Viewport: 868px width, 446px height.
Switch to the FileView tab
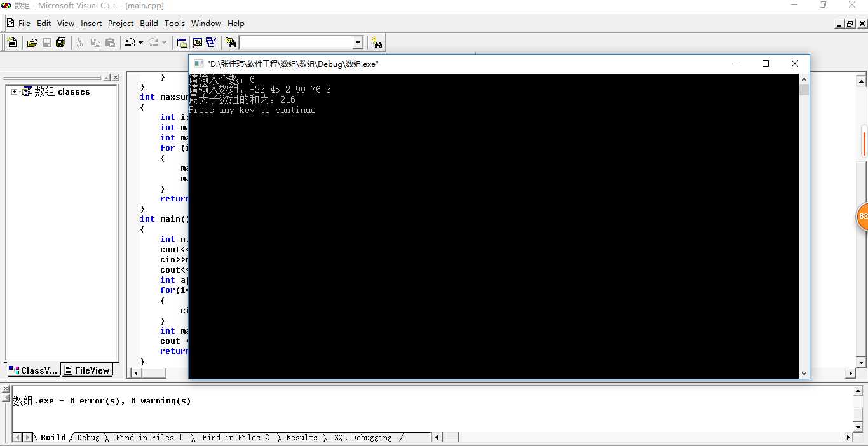point(86,370)
